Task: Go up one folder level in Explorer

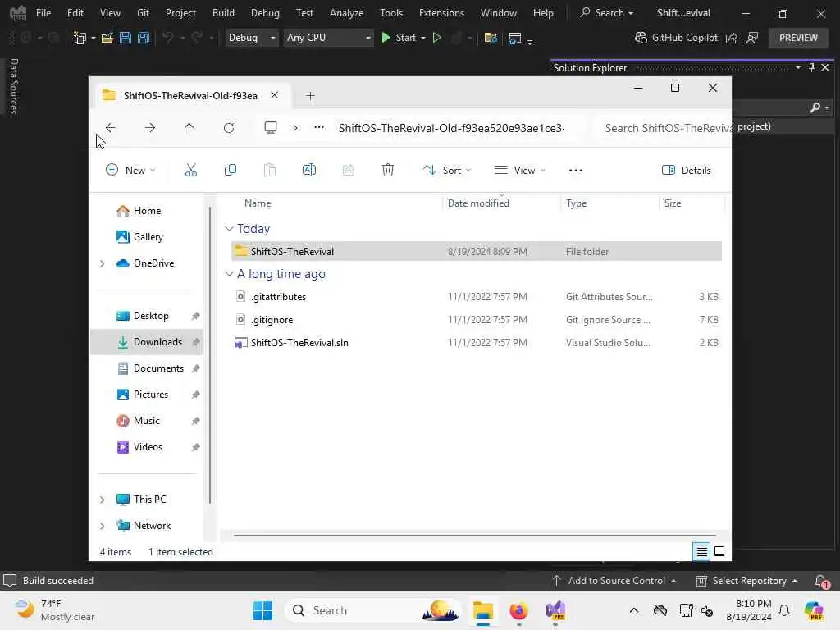Action: click(x=189, y=128)
